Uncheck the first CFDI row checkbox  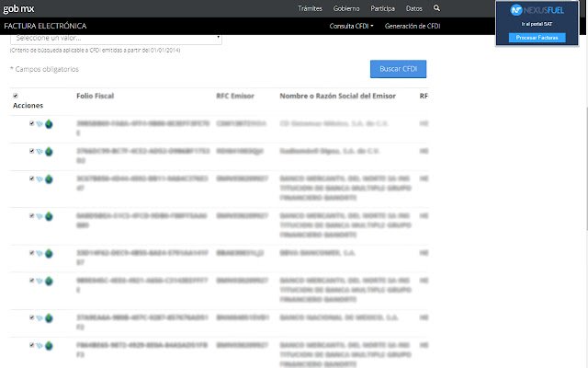point(32,123)
